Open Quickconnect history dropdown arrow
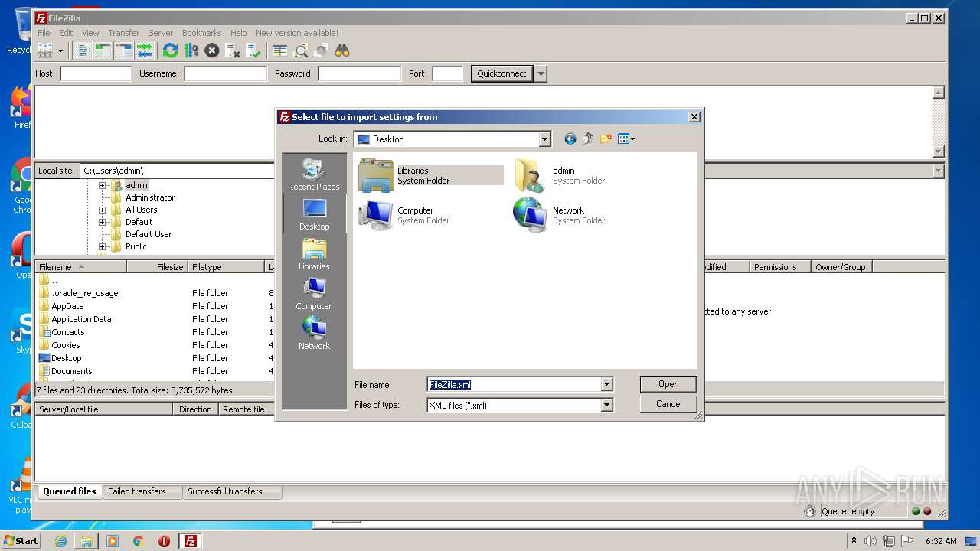Screen dimensions: 980x551 coord(541,73)
